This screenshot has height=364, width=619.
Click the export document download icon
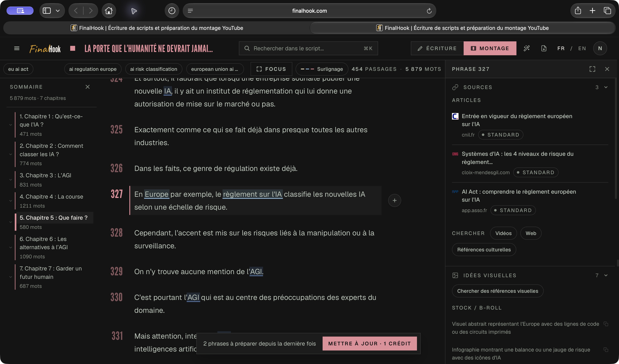coord(544,48)
